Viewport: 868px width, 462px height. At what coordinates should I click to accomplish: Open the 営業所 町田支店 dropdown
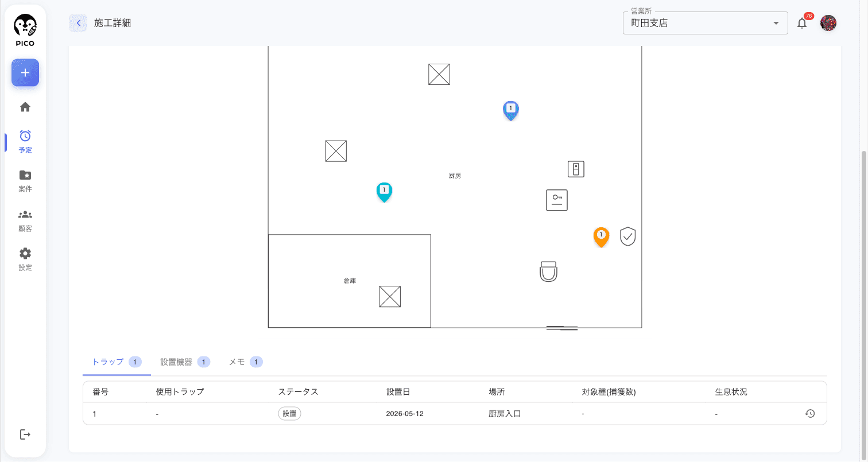pos(706,23)
